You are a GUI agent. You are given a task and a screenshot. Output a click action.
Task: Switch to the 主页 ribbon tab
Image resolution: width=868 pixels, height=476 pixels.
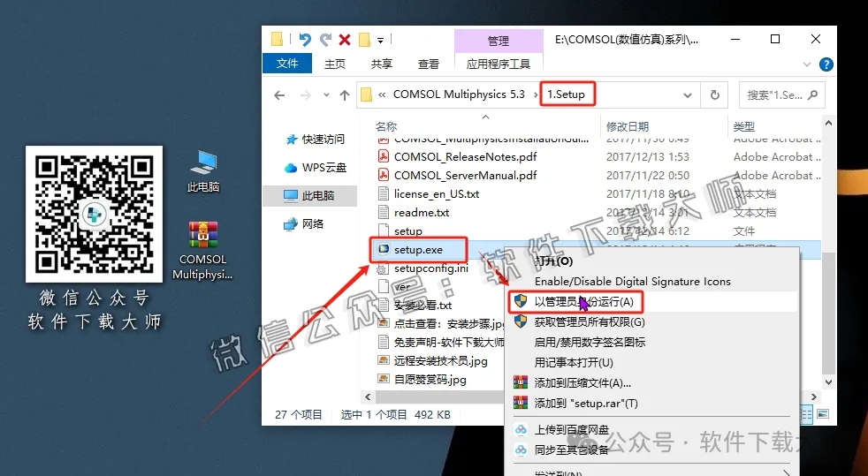click(334, 64)
